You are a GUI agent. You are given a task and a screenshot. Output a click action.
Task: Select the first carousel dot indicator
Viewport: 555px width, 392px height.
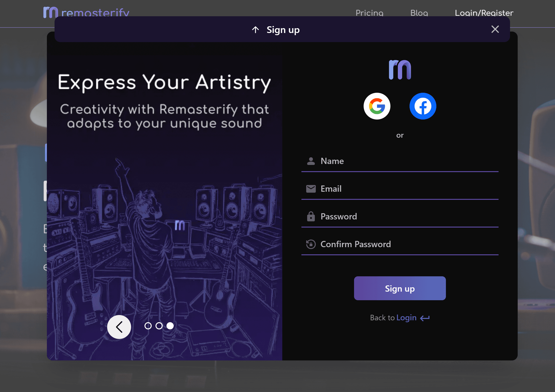[x=148, y=326]
